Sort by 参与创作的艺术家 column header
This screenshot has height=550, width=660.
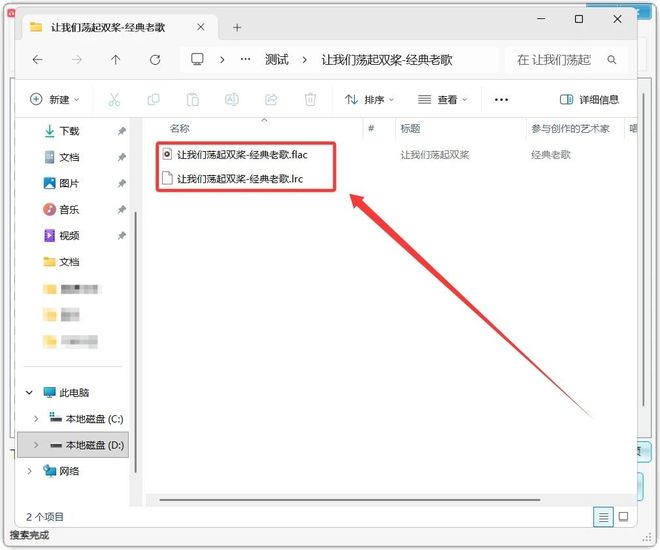tap(570, 128)
